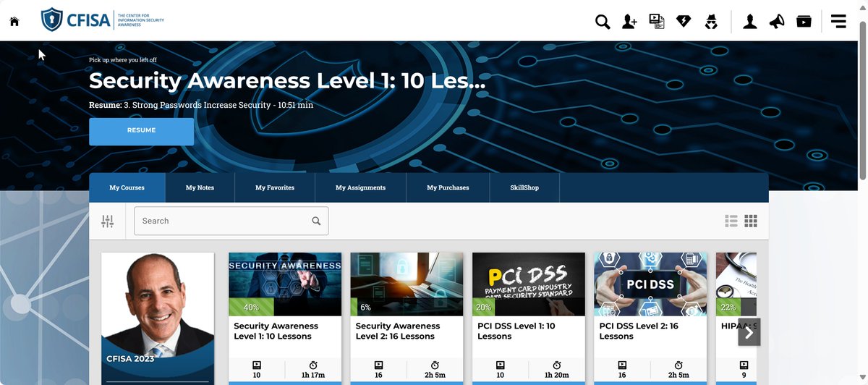Open the media documents icon
The image size is (868, 385).
[x=657, y=21]
